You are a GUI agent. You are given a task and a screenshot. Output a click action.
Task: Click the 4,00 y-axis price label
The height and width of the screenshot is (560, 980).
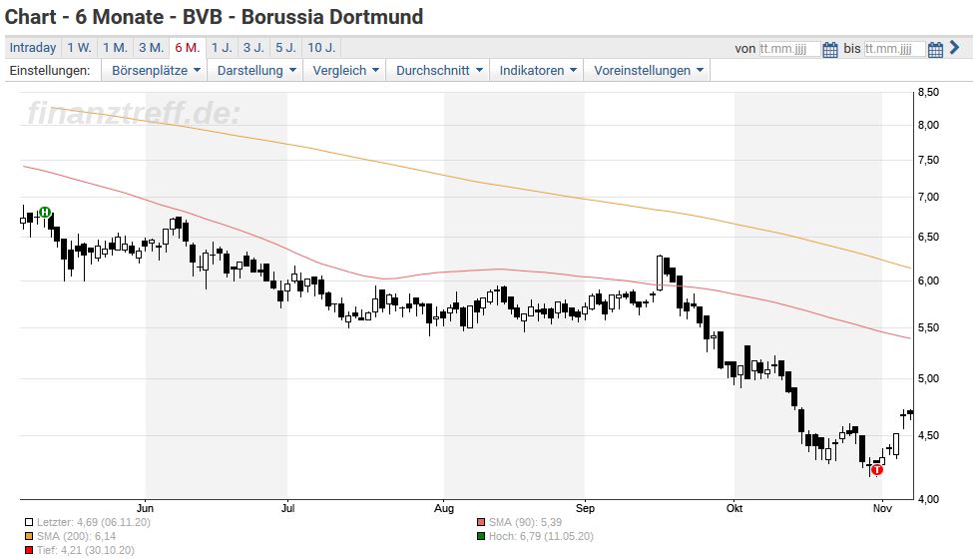pyautogui.click(x=928, y=499)
